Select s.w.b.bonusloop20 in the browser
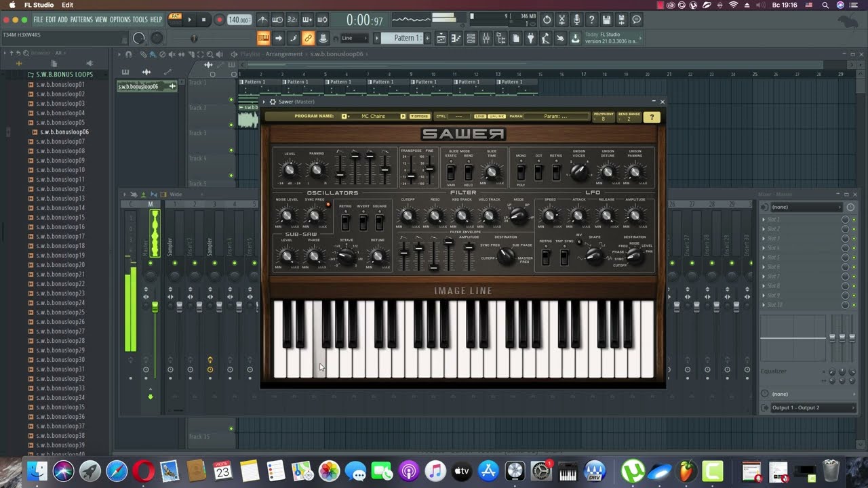This screenshot has height=488, width=868. point(60,265)
